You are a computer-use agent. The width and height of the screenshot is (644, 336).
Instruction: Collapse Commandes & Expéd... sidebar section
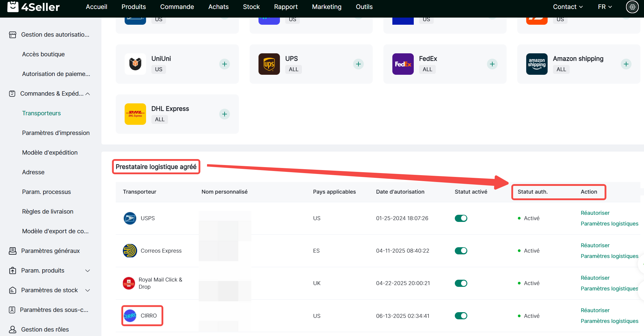(88, 94)
